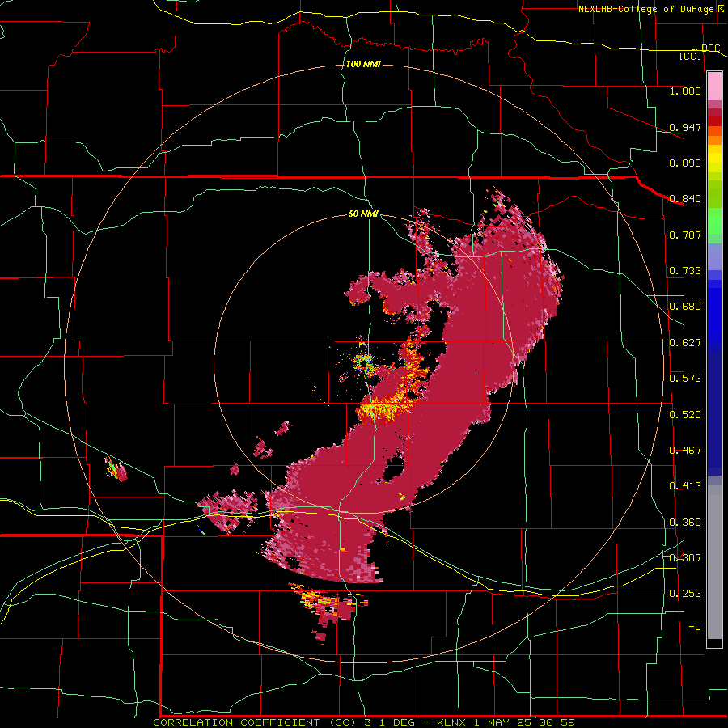728x728 pixels.
Task: Click the detached echo cluster south of the main band
Action: tap(328, 608)
